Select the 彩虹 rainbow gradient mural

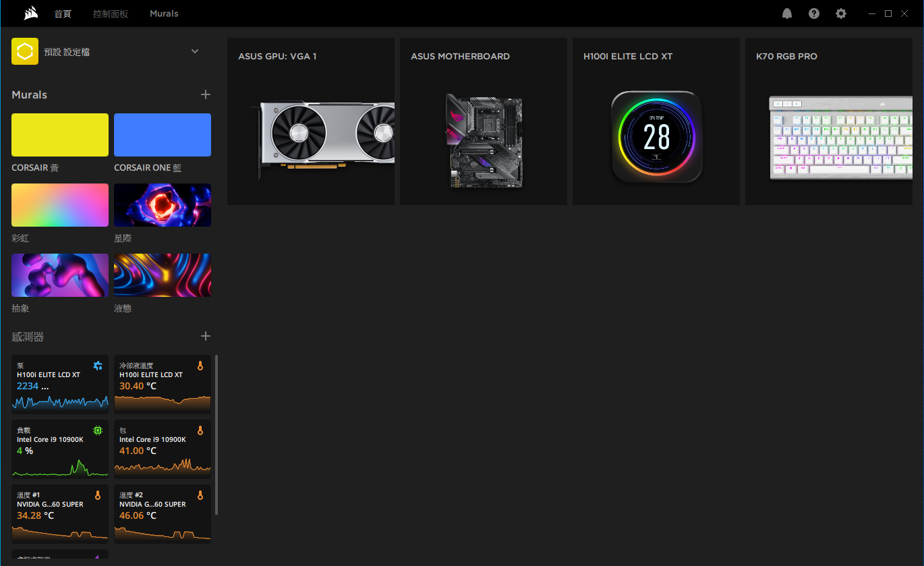pyautogui.click(x=60, y=205)
